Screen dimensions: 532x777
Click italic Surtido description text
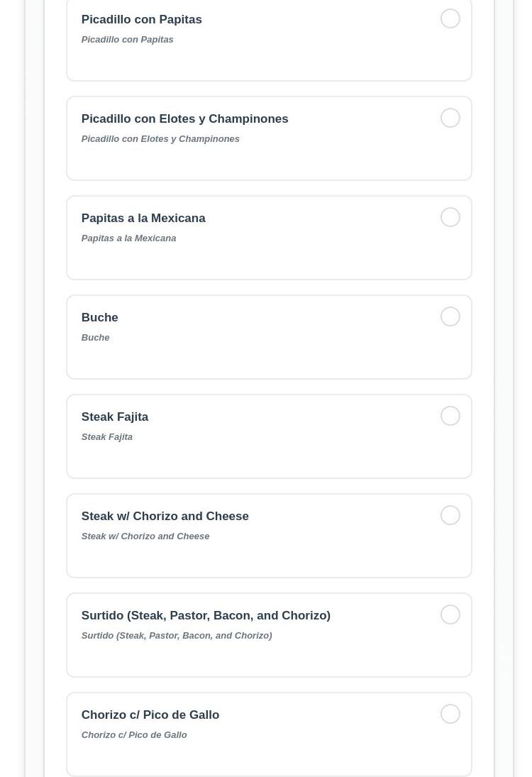(177, 636)
